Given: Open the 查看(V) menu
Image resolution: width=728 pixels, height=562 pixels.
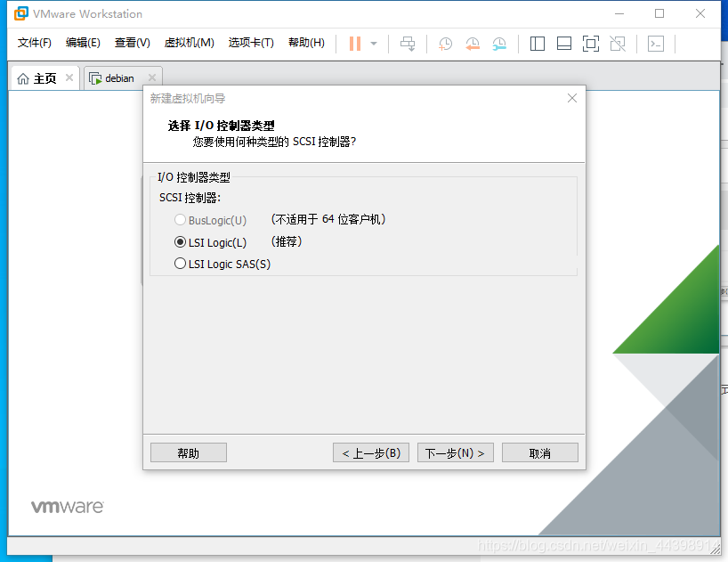Looking at the screenshot, I should coord(133,43).
